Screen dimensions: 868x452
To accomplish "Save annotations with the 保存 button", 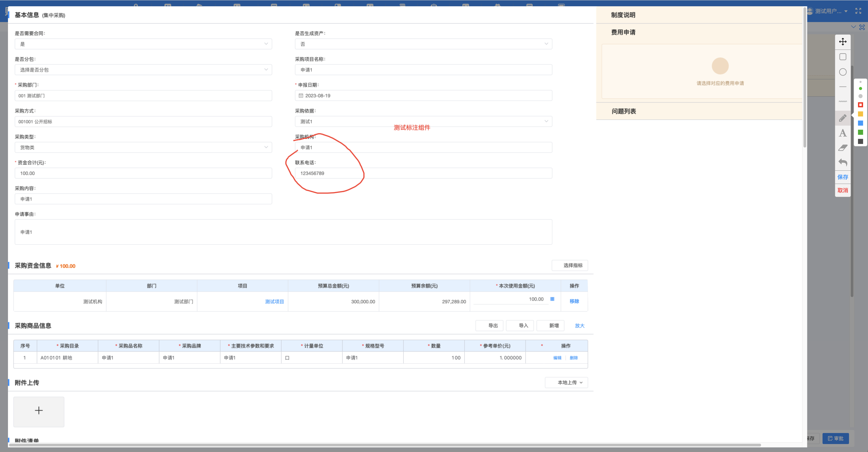I will click(842, 177).
